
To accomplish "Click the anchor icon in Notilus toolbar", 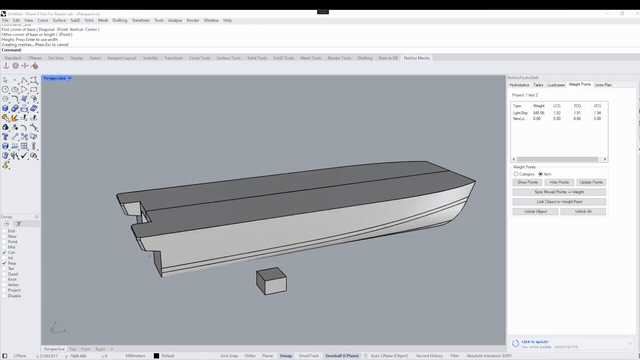I will pyautogui.click(x=6, y=66).
